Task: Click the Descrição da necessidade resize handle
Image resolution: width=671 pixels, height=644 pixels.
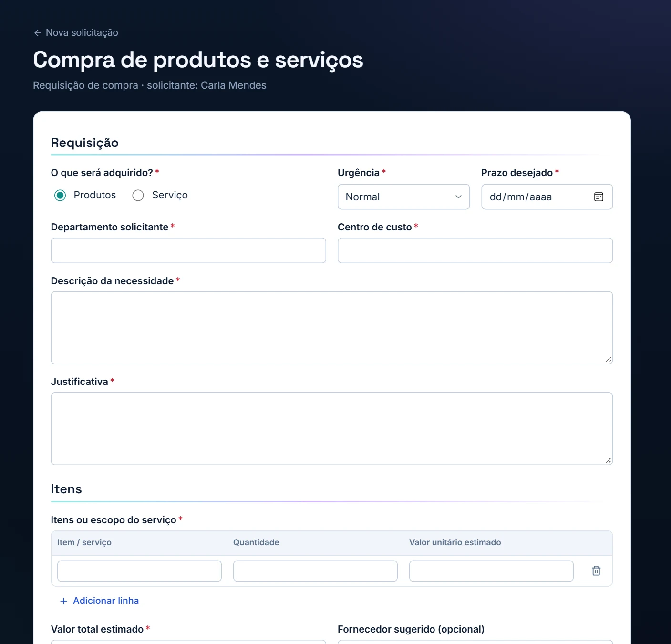Action: pos(609,360)
